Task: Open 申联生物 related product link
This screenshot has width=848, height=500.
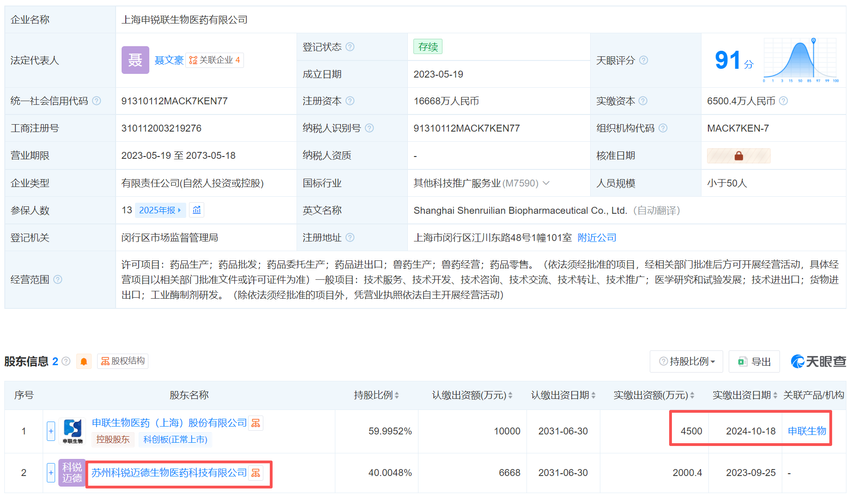Action: 806,431
